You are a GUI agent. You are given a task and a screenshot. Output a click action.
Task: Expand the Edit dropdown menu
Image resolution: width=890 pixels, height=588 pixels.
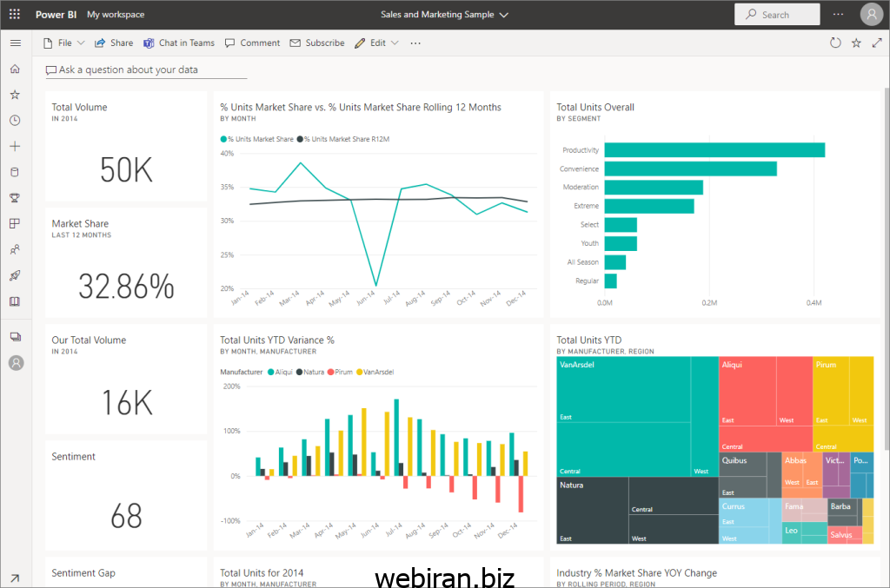pos(377,43)
